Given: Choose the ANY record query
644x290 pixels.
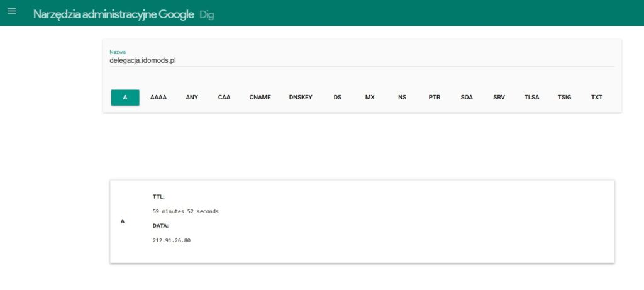Looking at the screenshot, I should 192,98.
